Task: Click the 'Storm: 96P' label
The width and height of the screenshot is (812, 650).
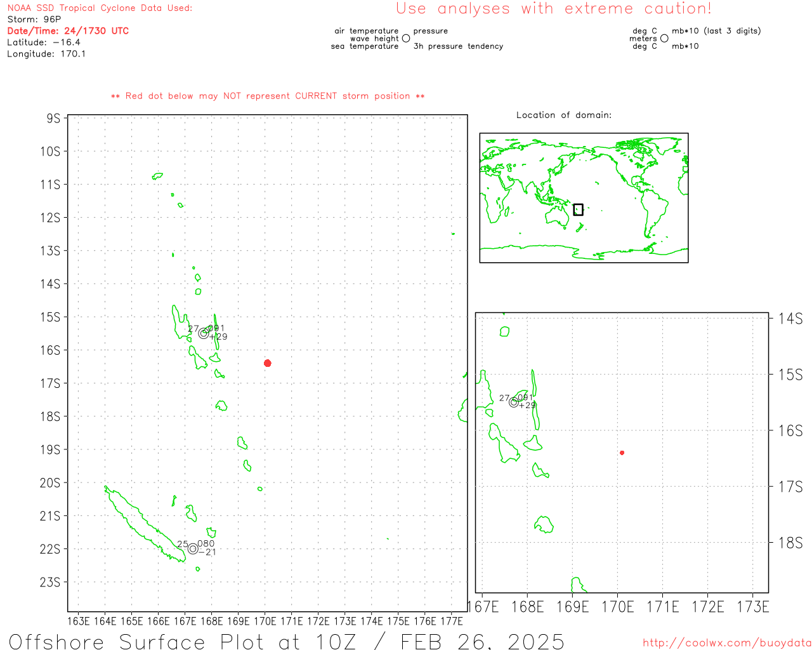Action: coord(34,20)
